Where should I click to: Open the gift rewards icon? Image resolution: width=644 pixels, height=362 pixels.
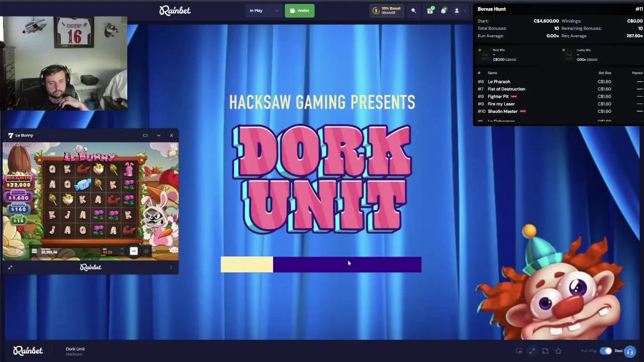(x=430, y=11)
